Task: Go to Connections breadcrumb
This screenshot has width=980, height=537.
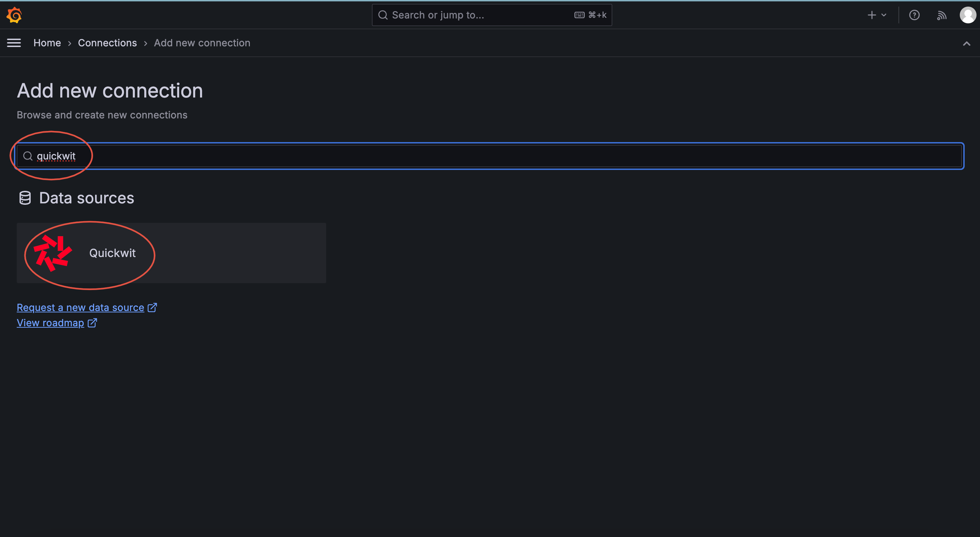Action: pos(107,43)
